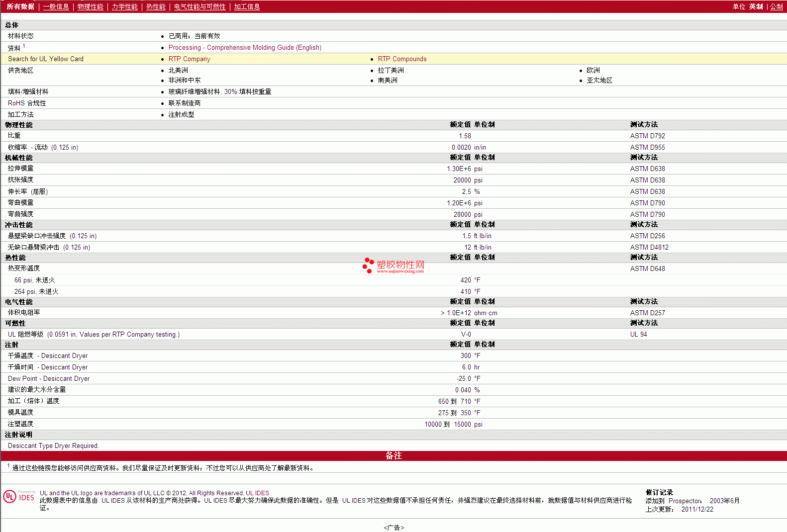Open Processing Comprehensive Molding Guide link

[x=245, y=47]
